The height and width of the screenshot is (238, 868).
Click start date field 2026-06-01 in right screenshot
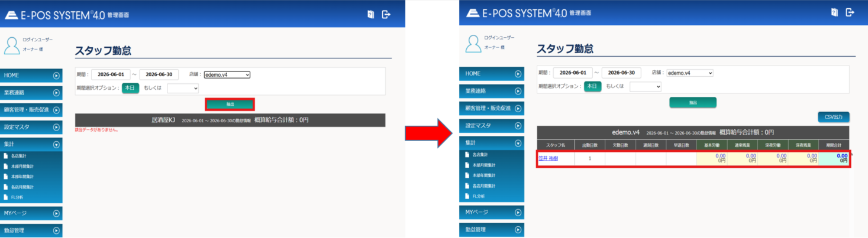tap(573, 73)
